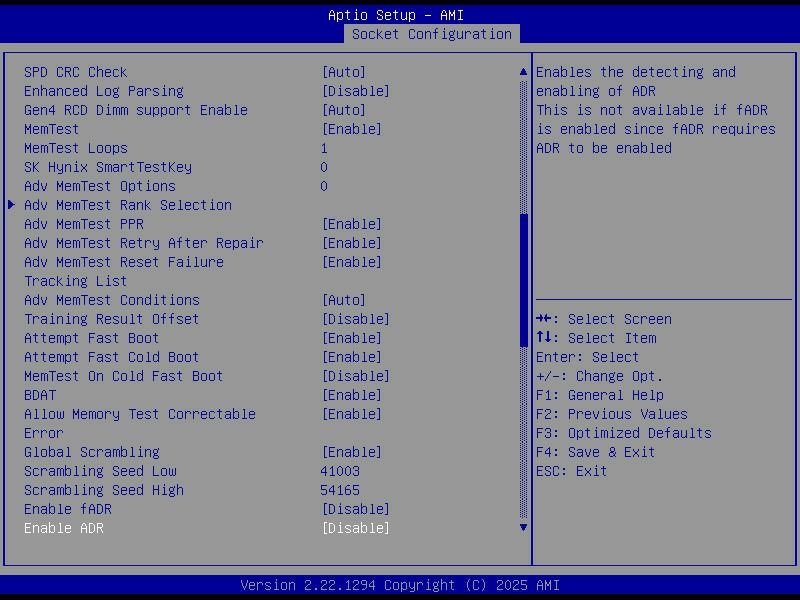Select MemTest On Cold Fast Boot label

123,376
